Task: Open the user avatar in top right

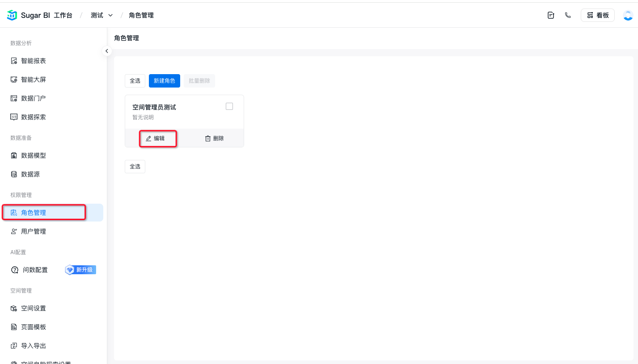Action: (628, 15)
